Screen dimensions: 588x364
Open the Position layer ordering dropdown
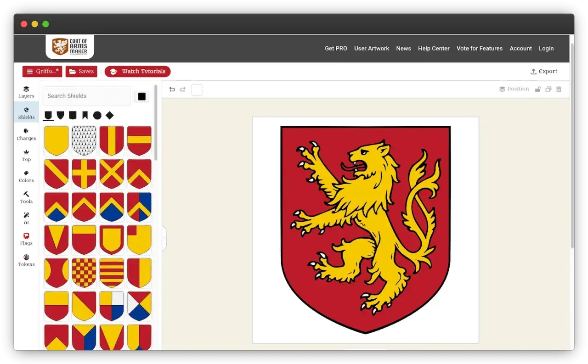(x=514, y=89)
